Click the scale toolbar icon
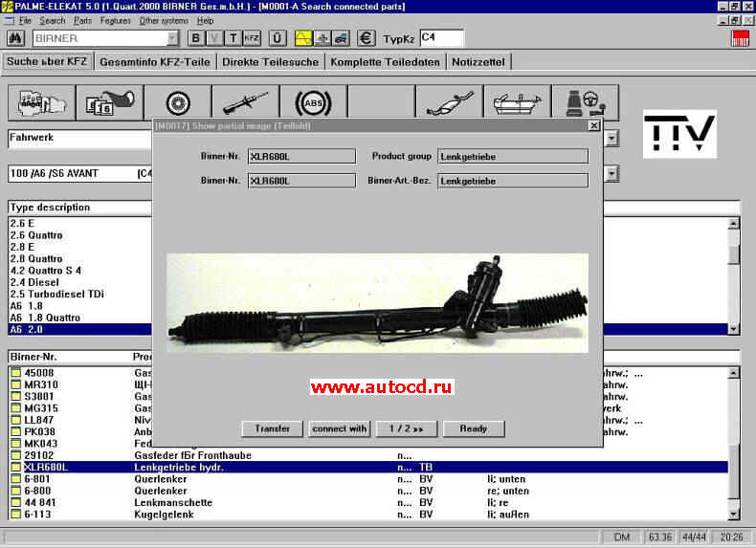The height and width of the screenshot is (548, 756). pos(322,38)
